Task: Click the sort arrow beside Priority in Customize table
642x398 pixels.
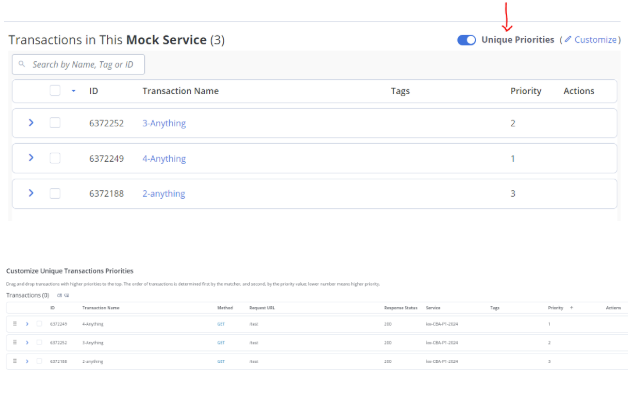Action: (x=572, y=308)
